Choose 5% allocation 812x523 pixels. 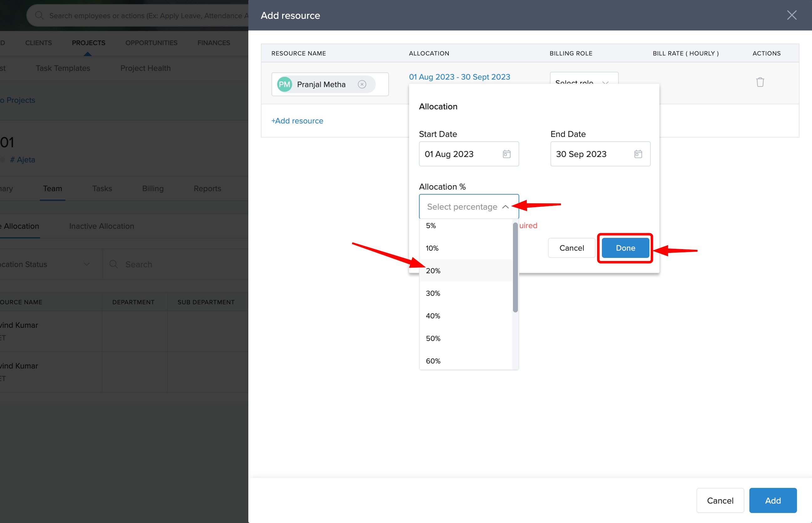coord(466,226)
